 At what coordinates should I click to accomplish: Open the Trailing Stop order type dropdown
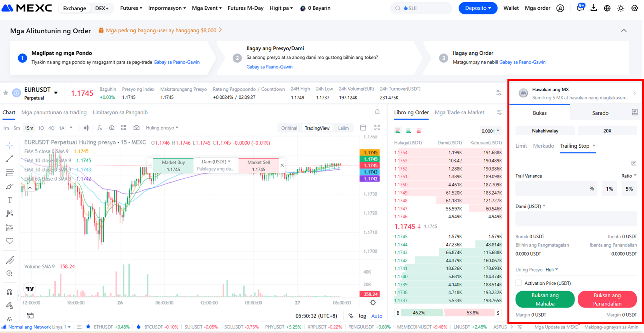pos(594,146)
